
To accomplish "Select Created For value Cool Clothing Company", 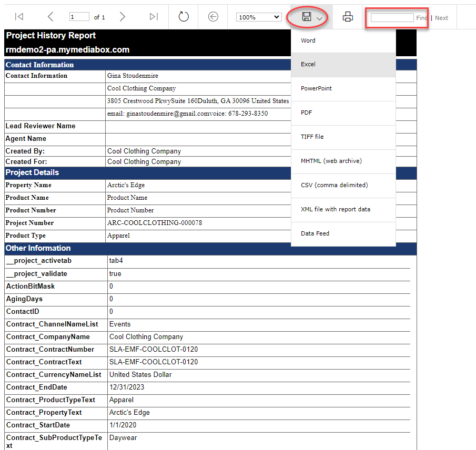I will pyautogui.click(x=144, y=162).
